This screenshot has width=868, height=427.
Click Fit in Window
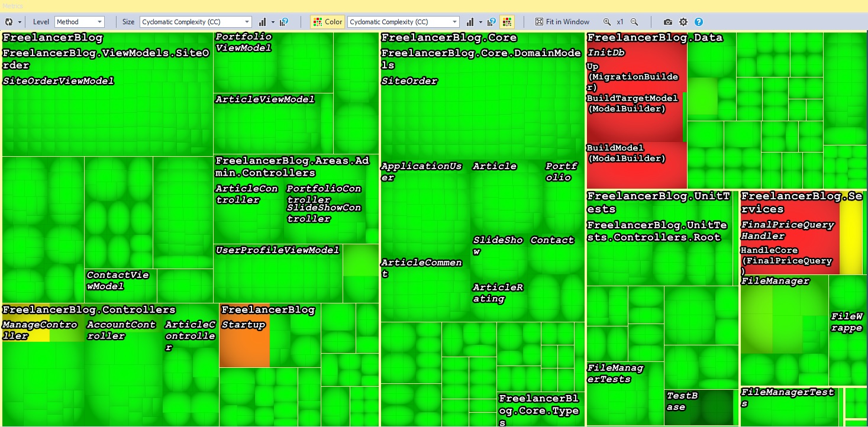pyautogui.click(x=562, y=22)
